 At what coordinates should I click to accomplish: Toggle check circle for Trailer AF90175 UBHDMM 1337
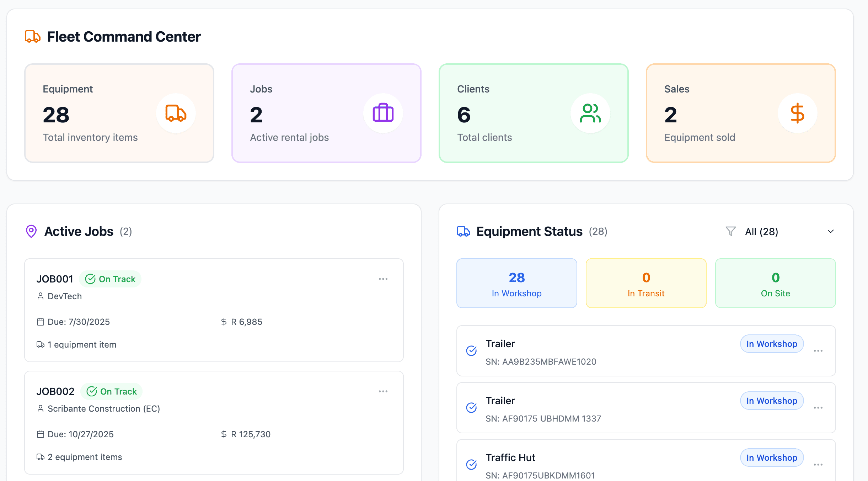click(x=471, y=408)
